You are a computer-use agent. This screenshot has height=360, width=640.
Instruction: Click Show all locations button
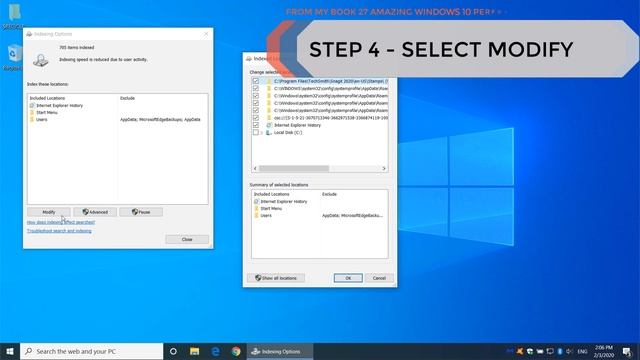click(276, 278)
